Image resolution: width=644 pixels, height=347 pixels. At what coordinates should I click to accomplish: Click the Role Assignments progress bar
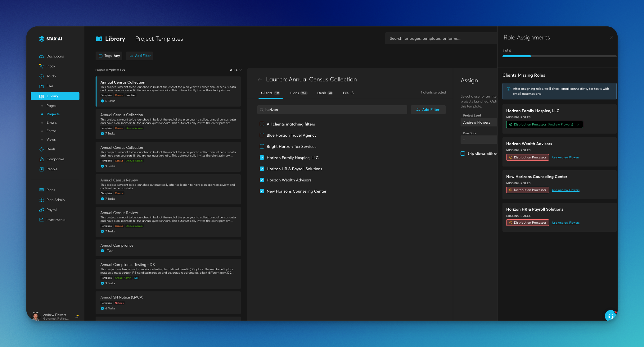559,56
